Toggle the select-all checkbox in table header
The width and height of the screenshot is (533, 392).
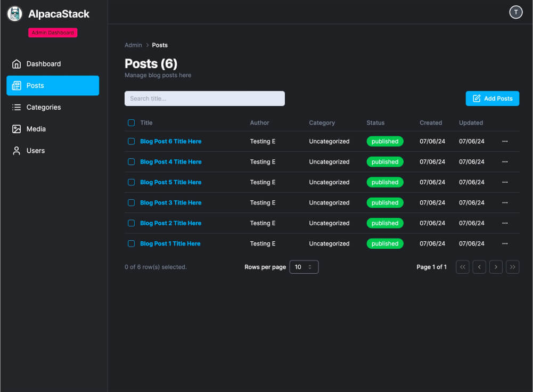click(x=131, y=123)
